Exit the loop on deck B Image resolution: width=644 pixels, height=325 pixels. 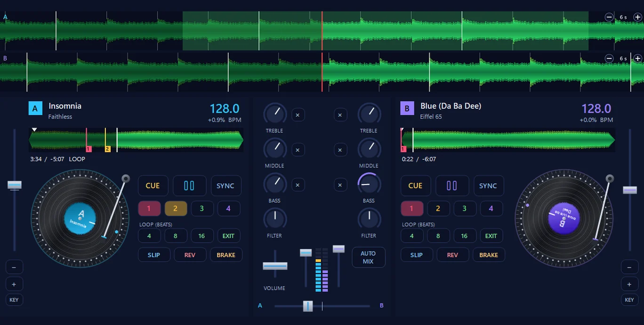(x=491, y=236)
